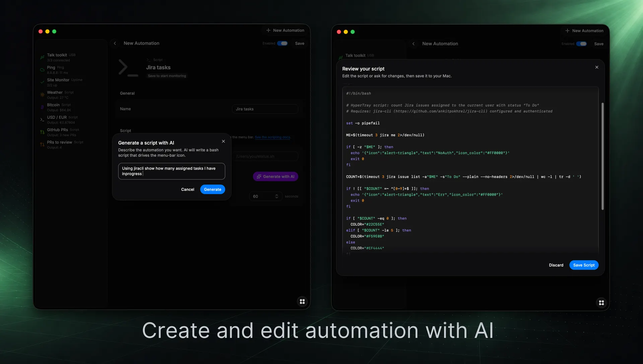This screenshot has width=643, height=364.
Task: Click Discard in the review dialog
Action: pos(556,265)
